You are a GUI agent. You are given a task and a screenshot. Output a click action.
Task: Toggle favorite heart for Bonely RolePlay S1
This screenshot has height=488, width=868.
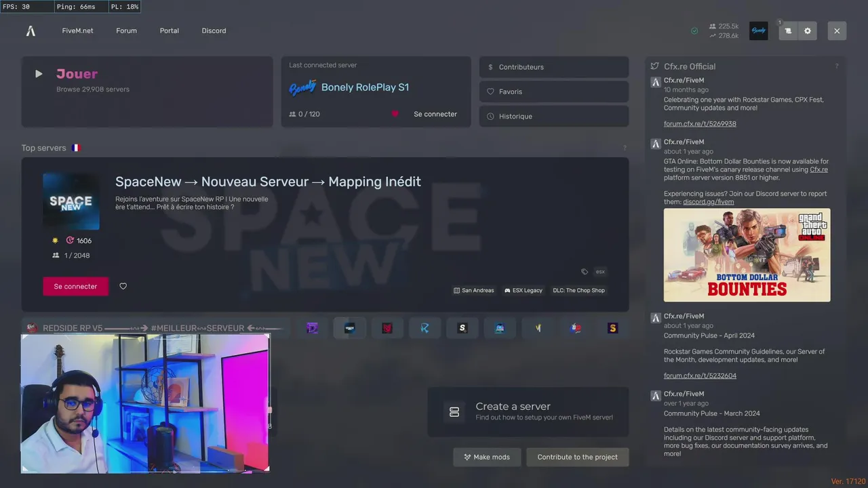click(x=395, y=114)
